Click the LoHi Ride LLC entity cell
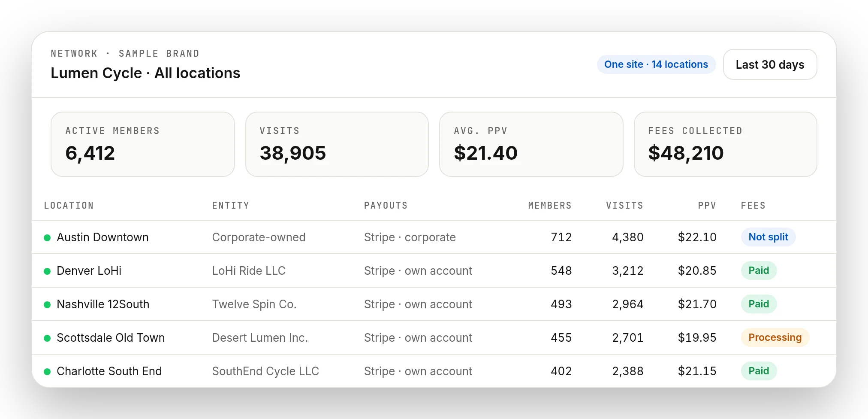 (x=249, y=271)
